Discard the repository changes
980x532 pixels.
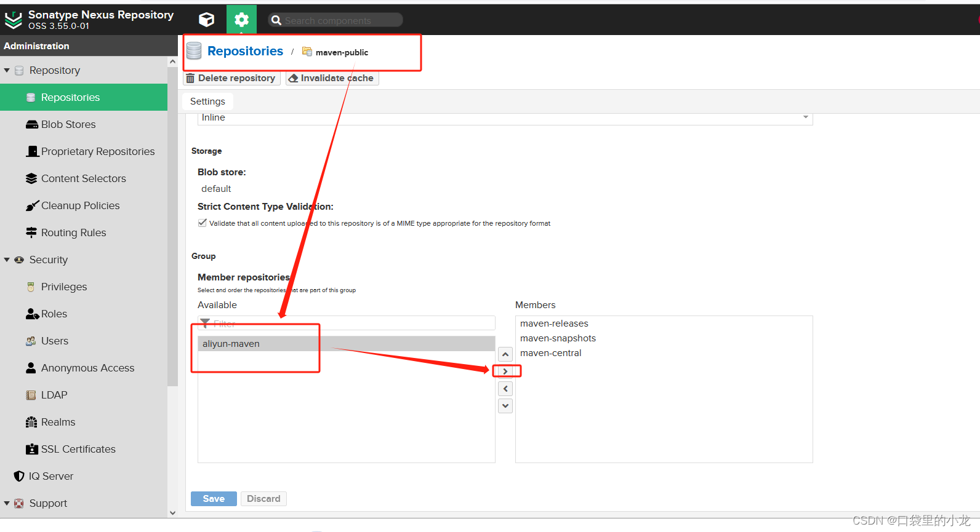point(263,499)
